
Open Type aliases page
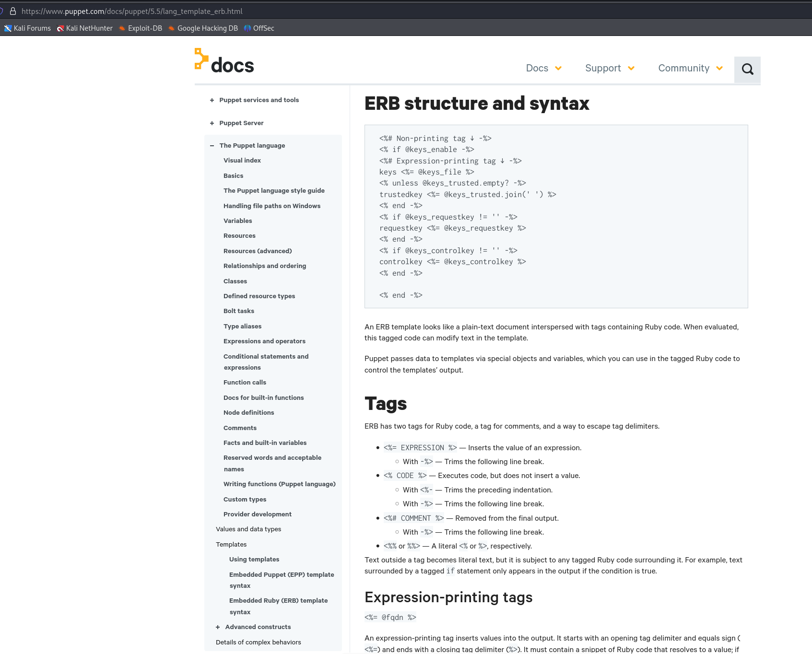[x=242, y=327]
